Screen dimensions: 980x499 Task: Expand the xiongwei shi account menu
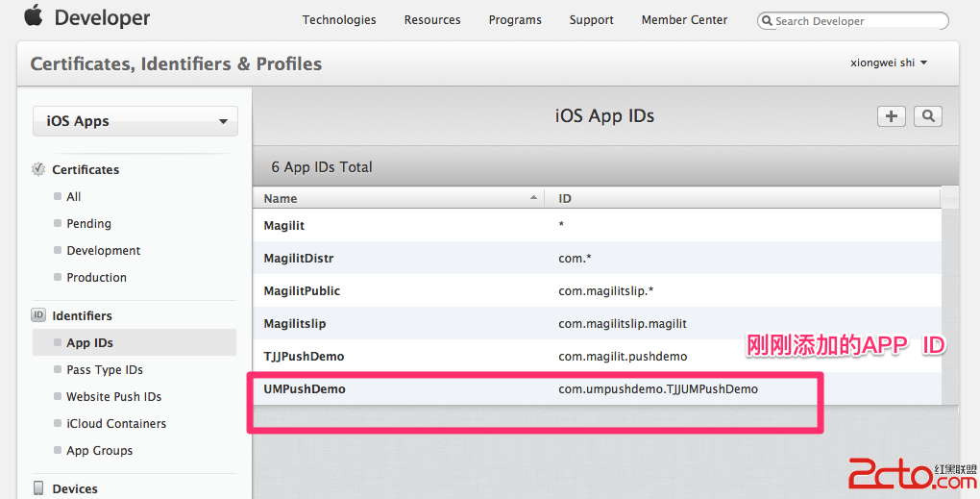click(x=889, y=62)
